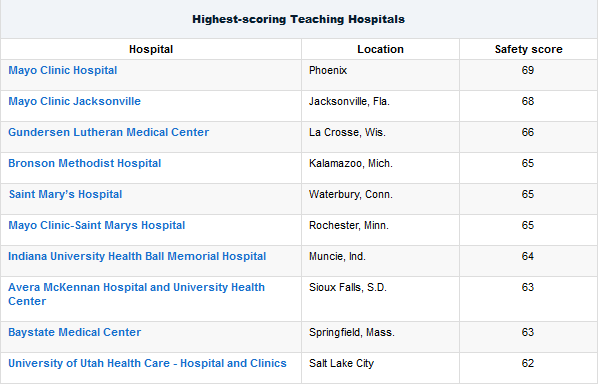Viewport: 598px width, 384px height.
Task: Select the Phoenix location cell
Action: point(380,75)
